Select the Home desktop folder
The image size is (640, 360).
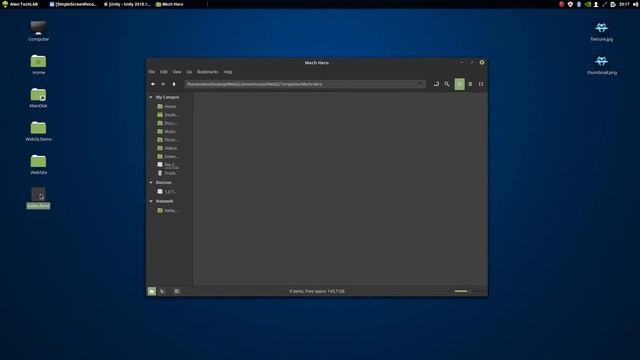pos(38,64)
